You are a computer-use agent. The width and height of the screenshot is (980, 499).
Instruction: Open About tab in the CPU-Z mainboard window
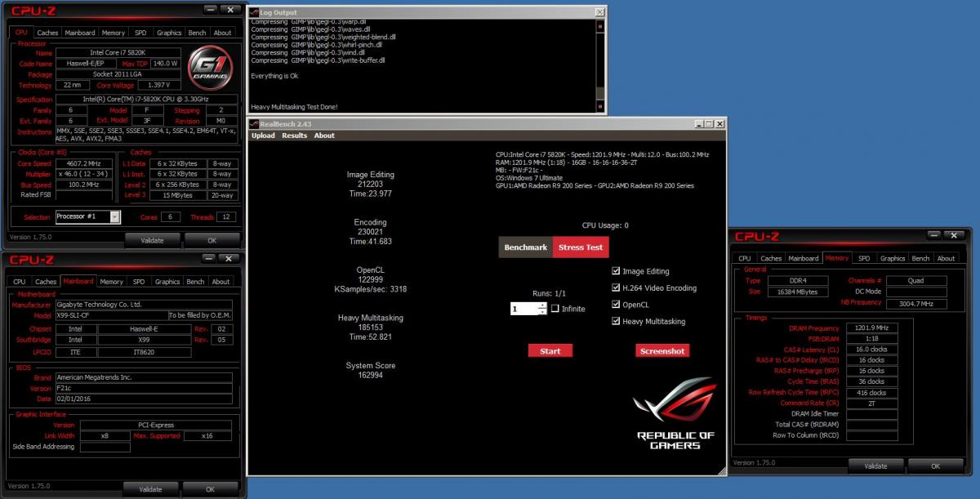221,281
